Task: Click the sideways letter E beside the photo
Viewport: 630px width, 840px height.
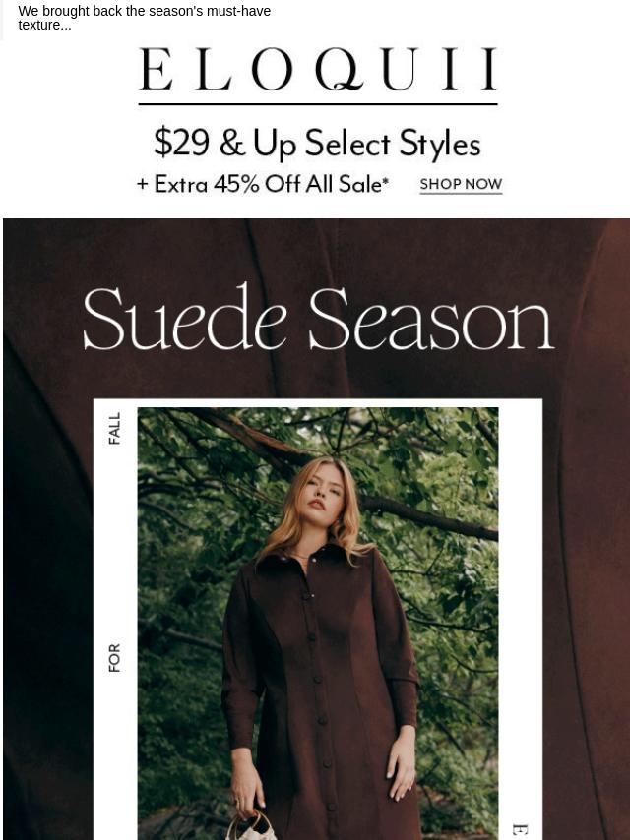Action: (x=520, y=829)
